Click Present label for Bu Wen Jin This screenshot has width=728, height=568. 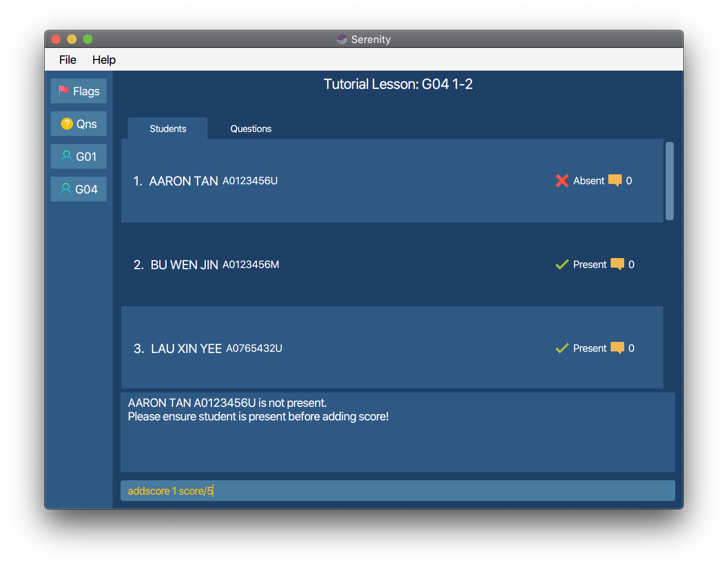tap(590, 264)
